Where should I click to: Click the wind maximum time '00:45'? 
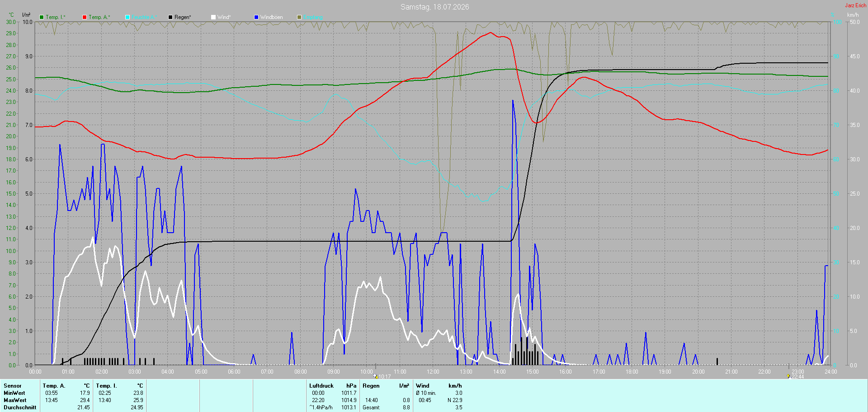(425, 400)
